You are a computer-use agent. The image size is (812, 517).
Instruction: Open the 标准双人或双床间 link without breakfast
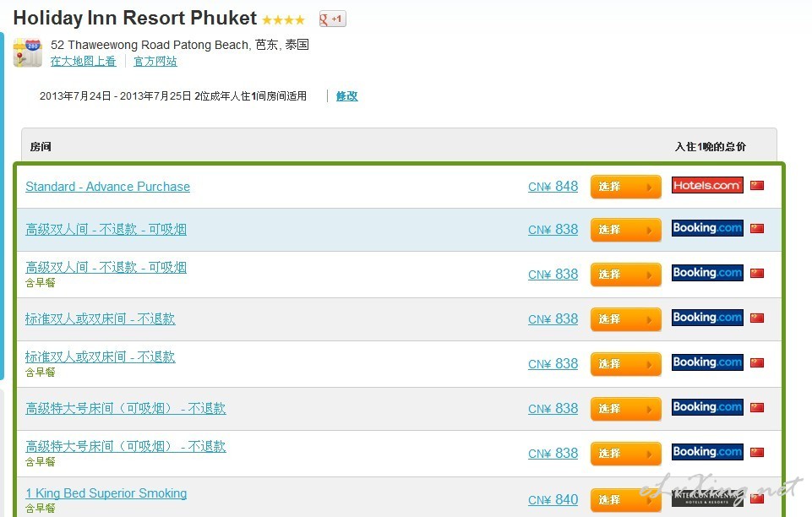point(100,318)
